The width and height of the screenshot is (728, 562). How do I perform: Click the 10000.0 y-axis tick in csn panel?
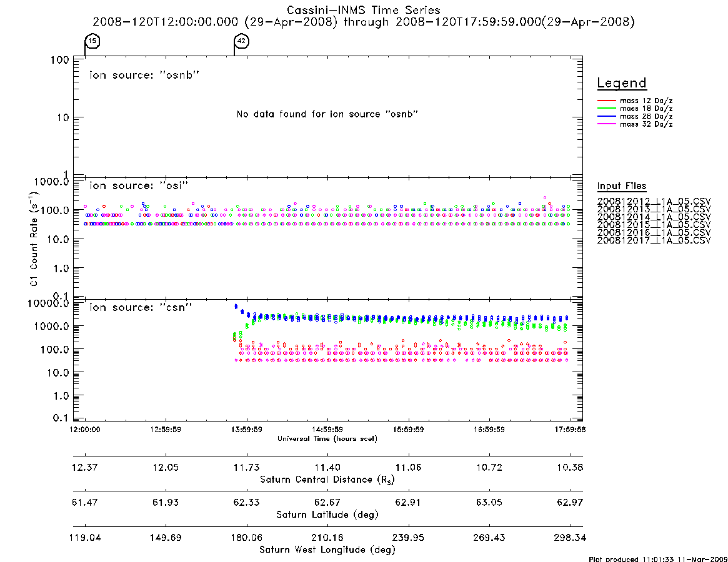[x=48, y=303]
